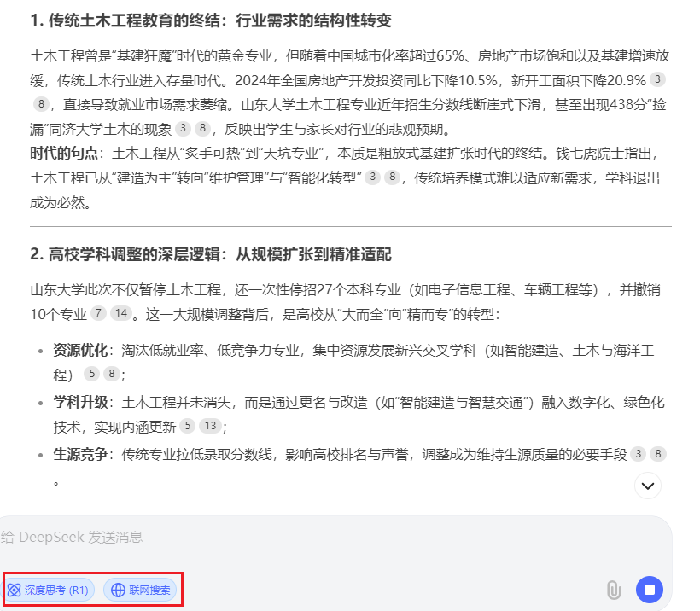
Task: Toggle the 深度思考 (R1) mode
Action: (x=50, y=590)
